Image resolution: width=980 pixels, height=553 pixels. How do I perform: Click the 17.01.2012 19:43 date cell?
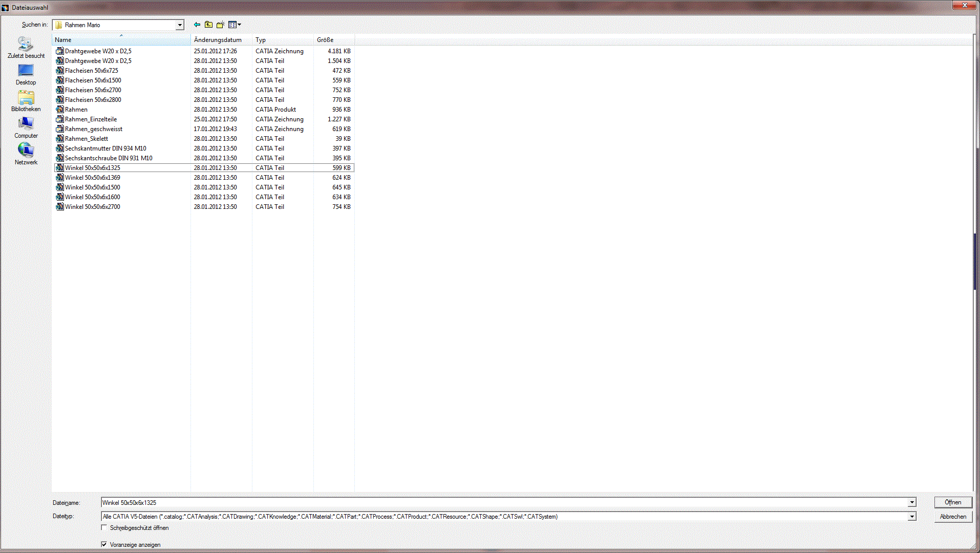coord(215,129)
